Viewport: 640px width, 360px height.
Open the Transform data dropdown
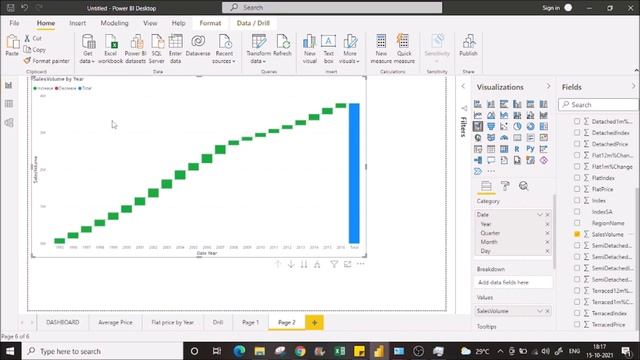point(258,49)
